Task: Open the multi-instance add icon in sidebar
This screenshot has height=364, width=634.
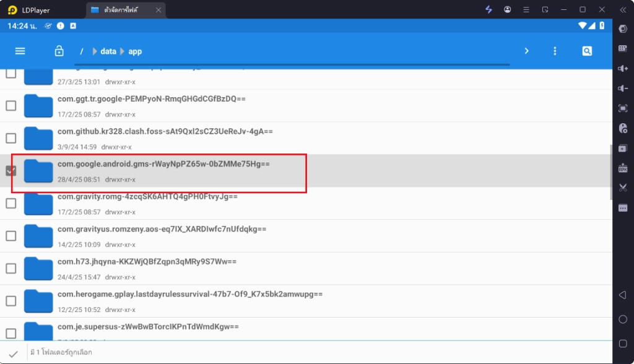Action: (623, 149)
